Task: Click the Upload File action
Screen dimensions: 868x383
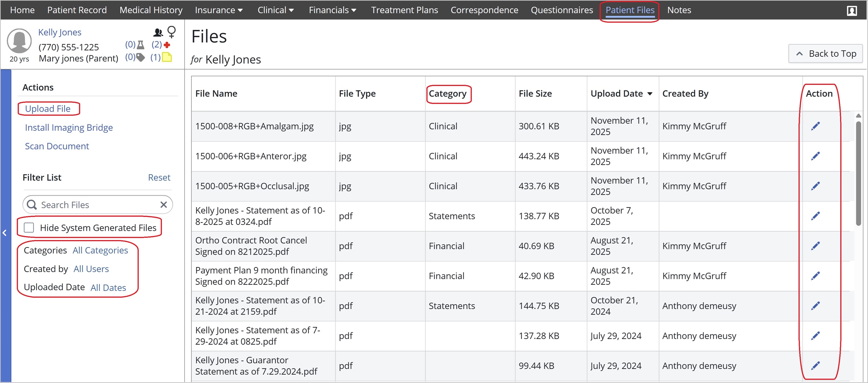Action: pyautogui.click(x=47, y=108)
